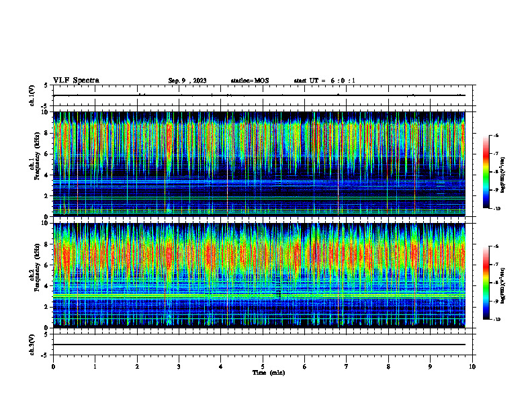The width and height of the screenshot is (532, 411).
Task: Click time axis tick label "1"
Action: [x=95, y=367]
